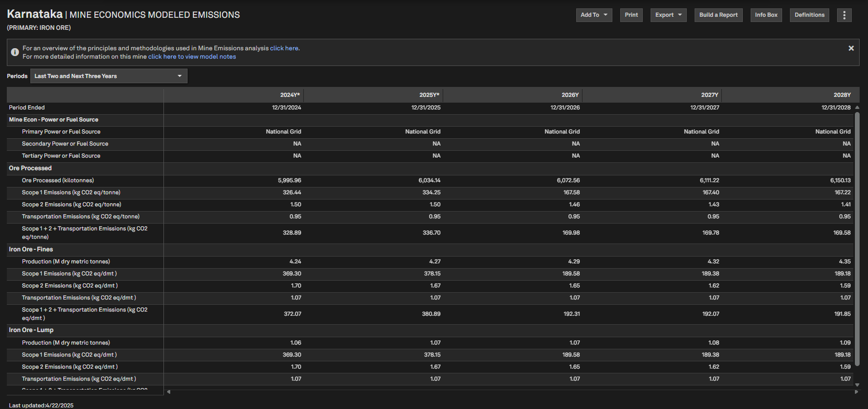Image resolution: width=868 pixels, height=409 pixels.
Task: Expand the Export dropdown
Action: click(668, 15)
